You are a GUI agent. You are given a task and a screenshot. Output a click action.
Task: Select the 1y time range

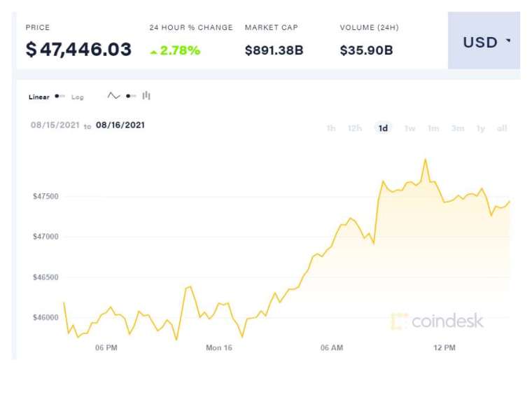480,128
